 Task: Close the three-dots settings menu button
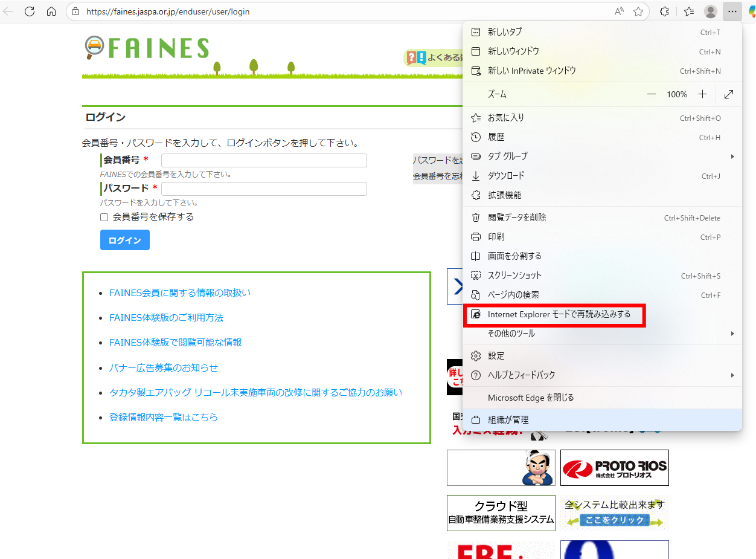(732, 11)
